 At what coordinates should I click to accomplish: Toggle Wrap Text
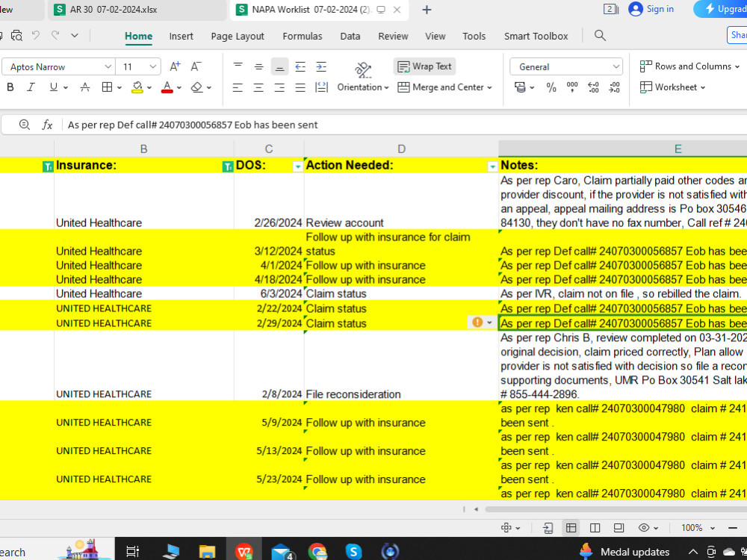[424, 66]
